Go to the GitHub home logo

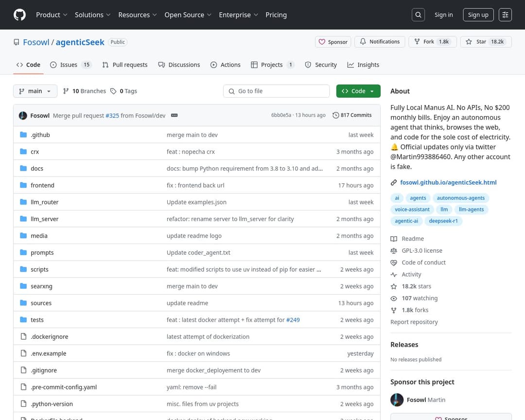tap(19, 15)
